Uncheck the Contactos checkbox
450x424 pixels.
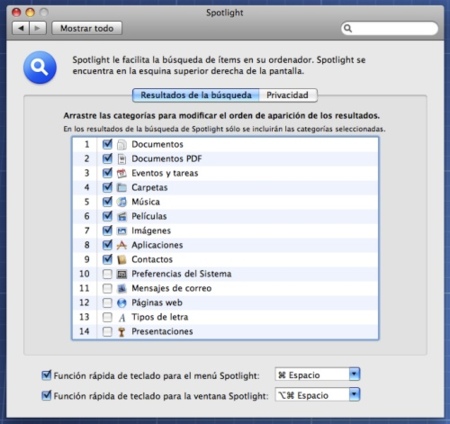[x=107, y=259]
